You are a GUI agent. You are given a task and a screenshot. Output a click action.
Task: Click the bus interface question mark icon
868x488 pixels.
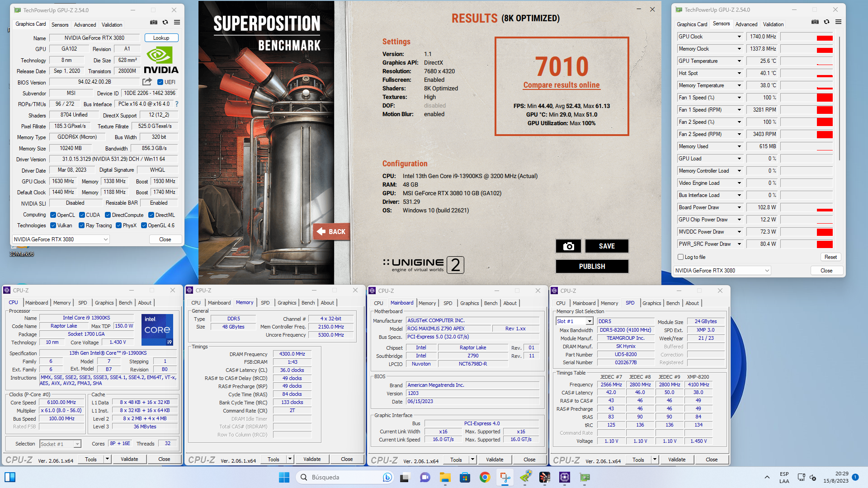click(x=177, y=104)
